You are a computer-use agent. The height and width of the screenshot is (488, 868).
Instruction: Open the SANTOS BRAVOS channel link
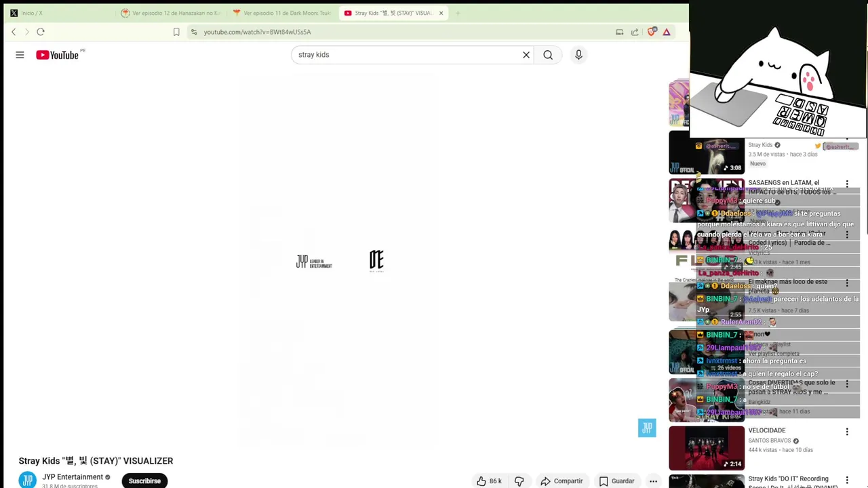tap(770, 441)
